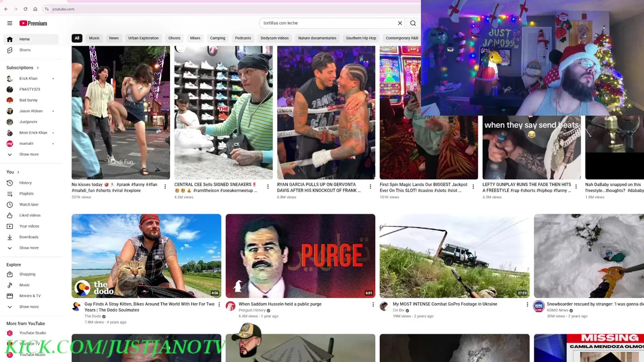This screenshot has height=362, width=644.
Task: Click the browser home icon
Action: (35, 9)
